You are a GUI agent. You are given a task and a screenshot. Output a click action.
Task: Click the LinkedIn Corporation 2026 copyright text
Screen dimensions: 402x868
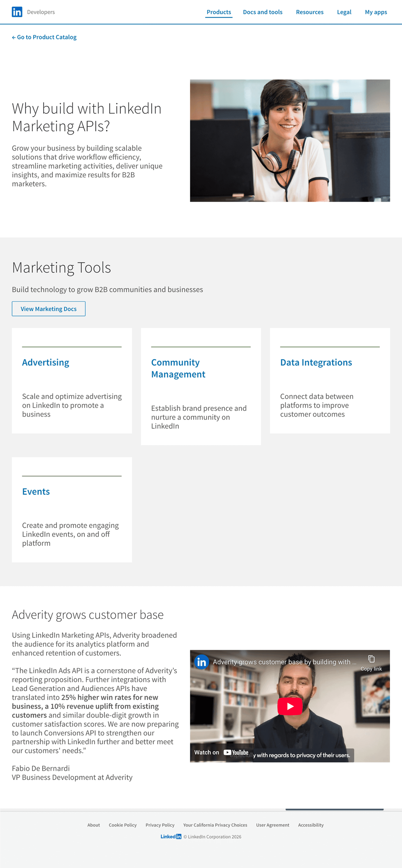(x=212, y=837)
